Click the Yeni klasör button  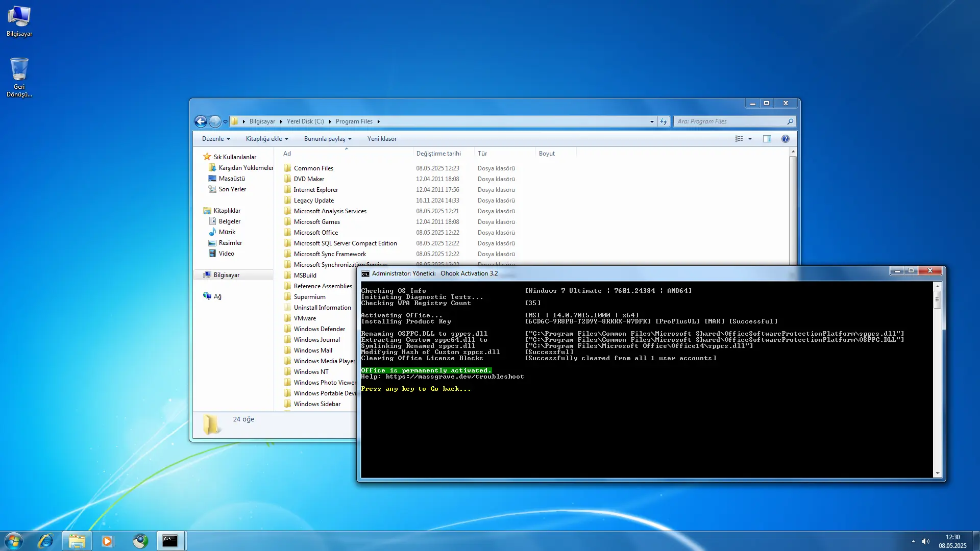pos(382,139)
